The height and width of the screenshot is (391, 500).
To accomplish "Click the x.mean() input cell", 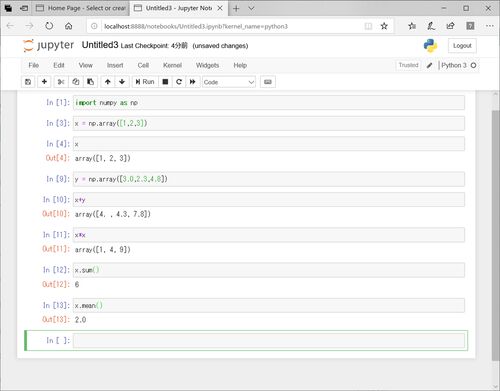I will 269,305.
